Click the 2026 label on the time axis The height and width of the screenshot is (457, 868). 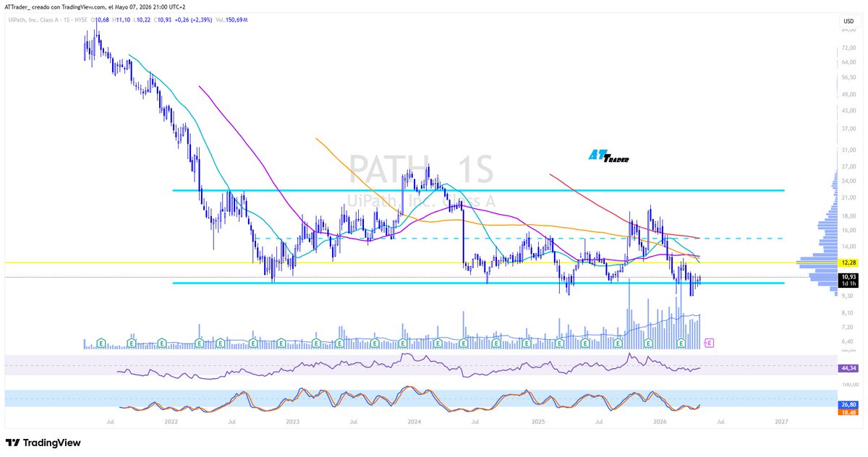[660, 421]
